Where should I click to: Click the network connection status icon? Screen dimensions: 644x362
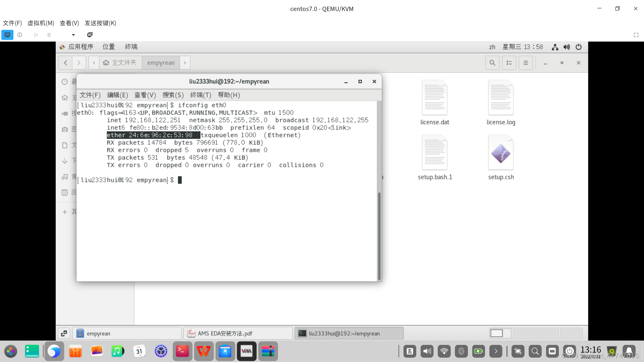coord(555,47)
